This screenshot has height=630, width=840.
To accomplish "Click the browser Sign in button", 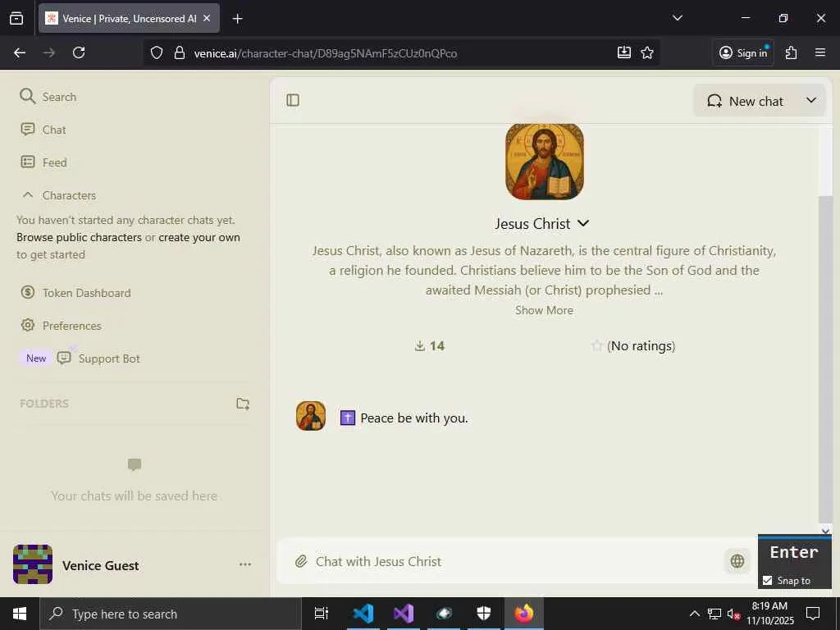I will tap(743, 52).
